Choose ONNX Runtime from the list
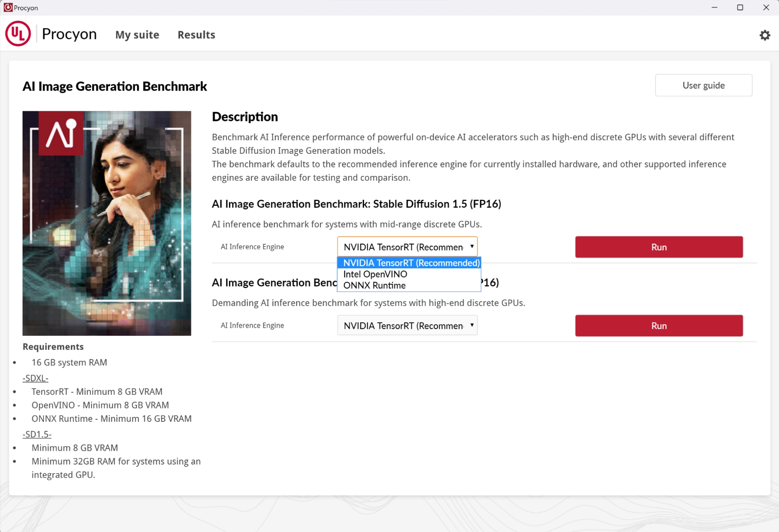This screenshot has height=532, width=779. (x=409, y=285)
